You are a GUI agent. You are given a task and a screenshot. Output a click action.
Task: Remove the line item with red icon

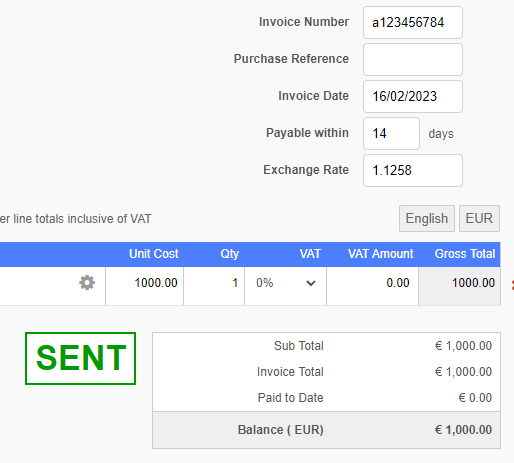[x=512, y=284]
